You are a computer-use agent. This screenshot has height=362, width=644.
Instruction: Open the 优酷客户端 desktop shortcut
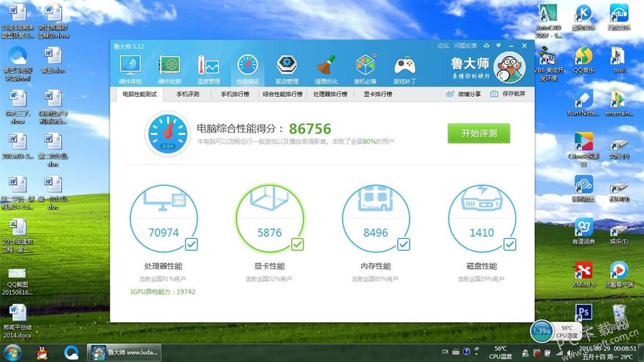619,275
